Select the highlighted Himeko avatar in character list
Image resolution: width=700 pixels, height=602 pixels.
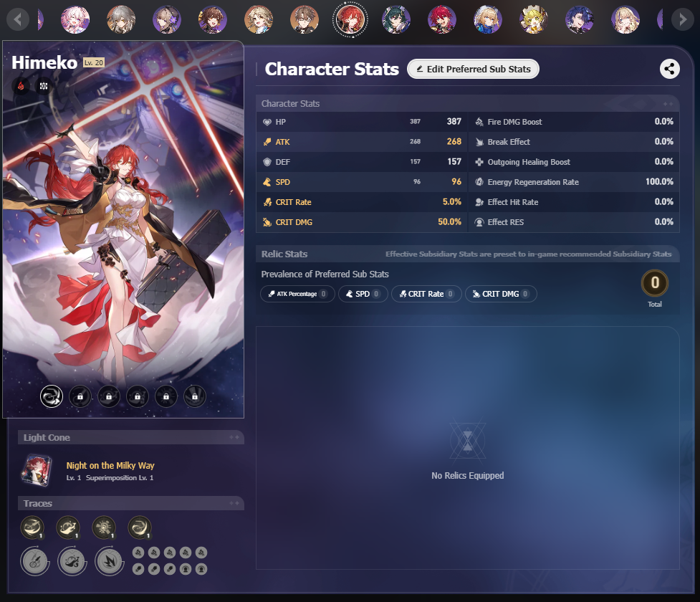[350, 19]
